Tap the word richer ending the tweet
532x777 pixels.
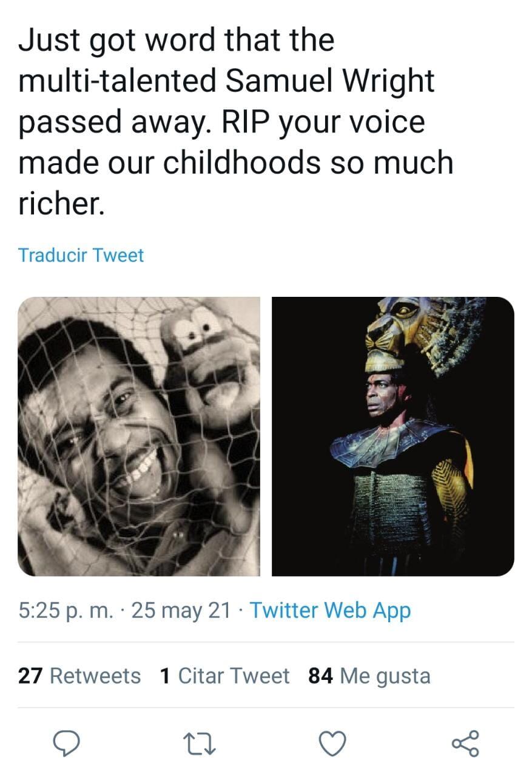[x=61, y=203]
